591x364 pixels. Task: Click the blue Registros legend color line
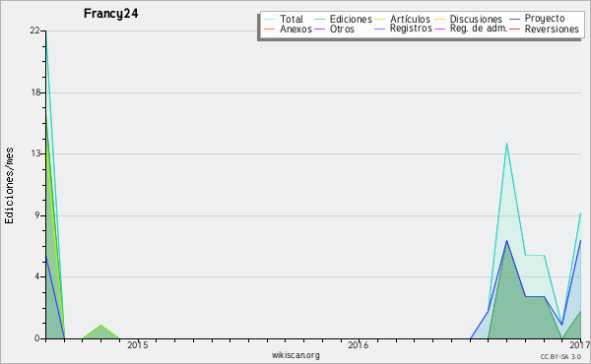coord(379,29)
